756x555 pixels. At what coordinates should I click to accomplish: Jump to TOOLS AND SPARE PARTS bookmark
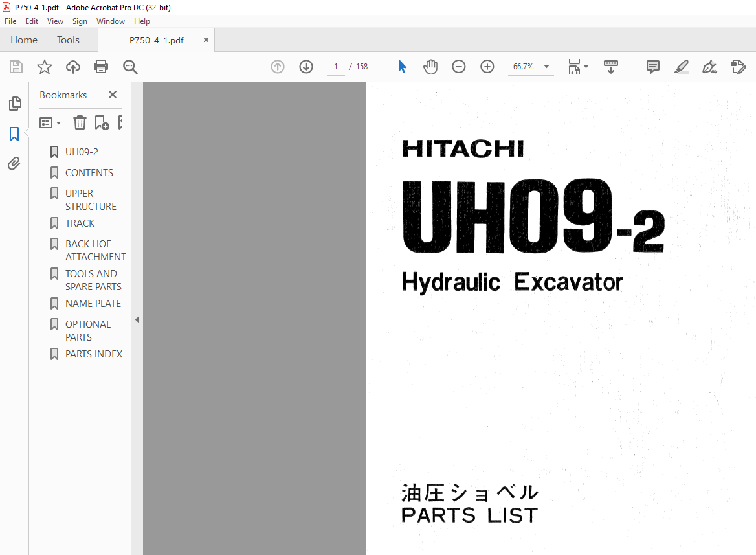point(94,280)
